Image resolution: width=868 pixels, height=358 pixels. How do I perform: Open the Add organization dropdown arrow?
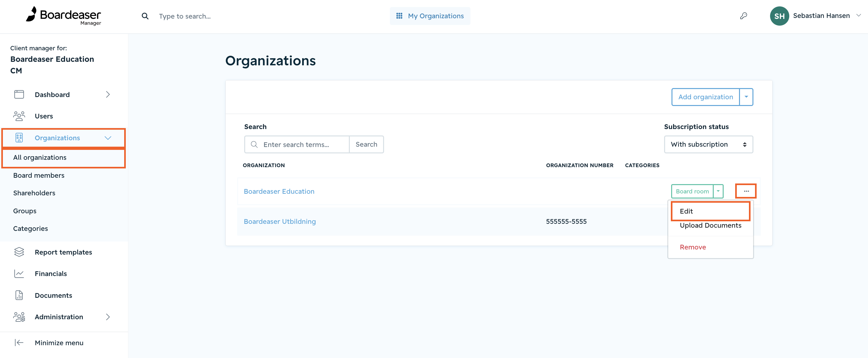(746, 97)
